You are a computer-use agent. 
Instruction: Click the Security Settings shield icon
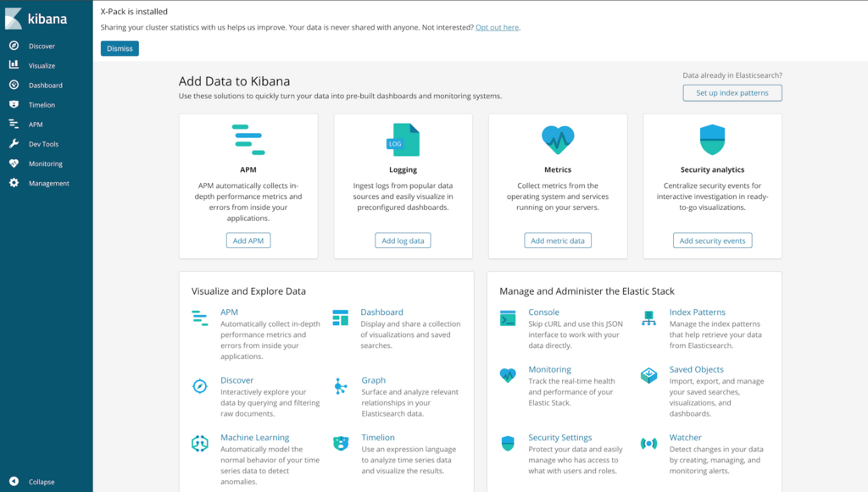pos(508,444)
